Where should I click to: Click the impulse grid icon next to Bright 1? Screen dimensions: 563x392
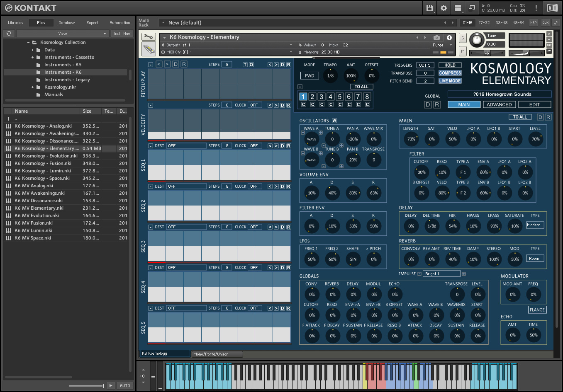click(464, 274)
